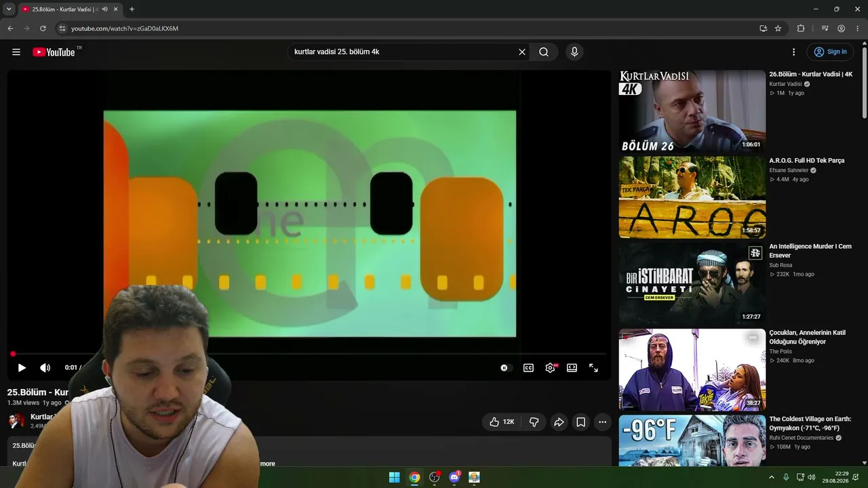Open the Windows Start menu
868x488 pixels.
click(x=394, y=477)
